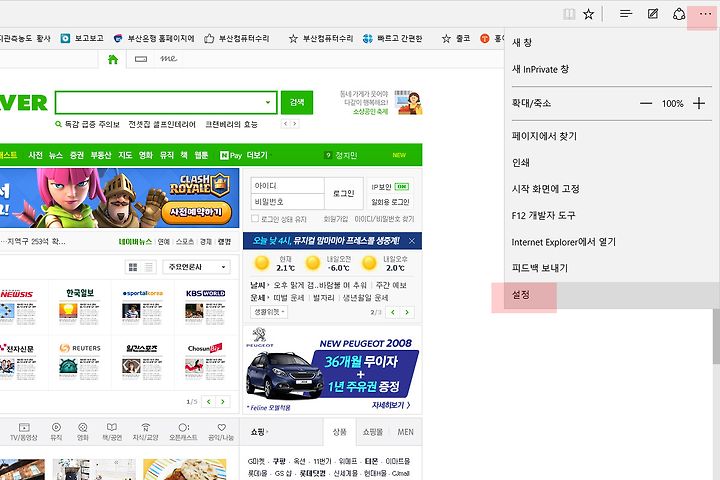Open 출코 starred bookmark
The height and width of the screenshot is (480, 720).
(x=456, y=39)
